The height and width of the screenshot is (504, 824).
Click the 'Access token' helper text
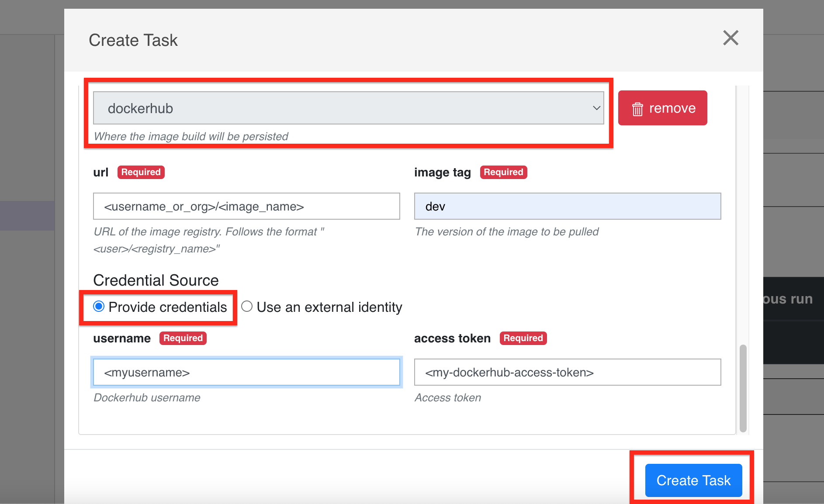click(x=448, y=397)
